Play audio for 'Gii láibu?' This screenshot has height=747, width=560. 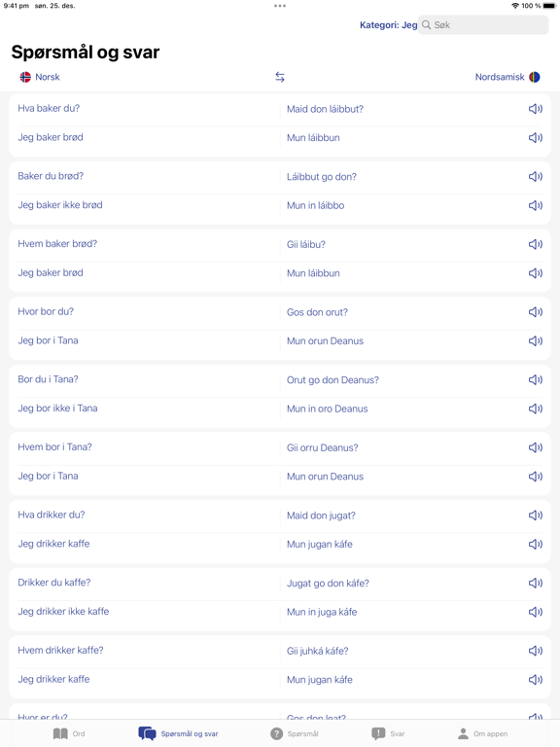pos(536,244)
